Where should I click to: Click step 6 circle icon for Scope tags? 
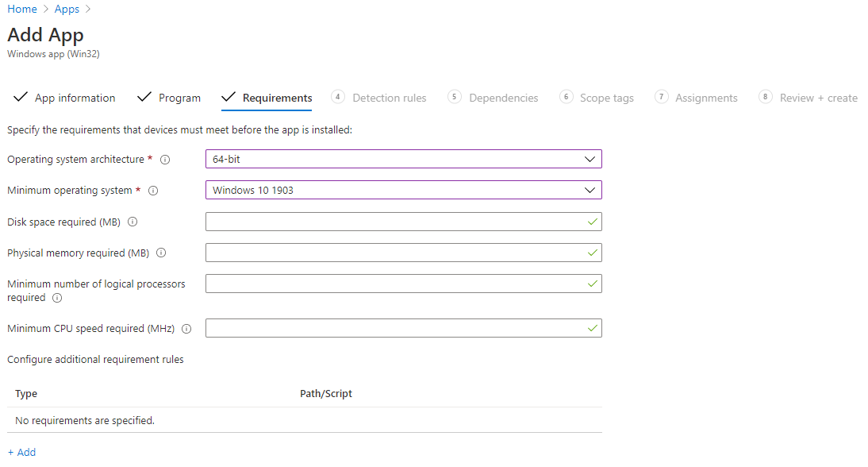point(566,96)
